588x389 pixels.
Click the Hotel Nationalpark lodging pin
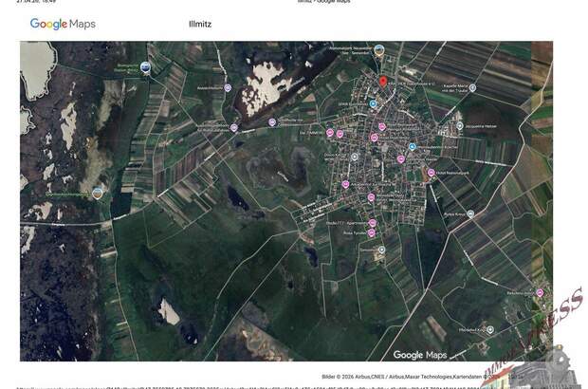432,173
